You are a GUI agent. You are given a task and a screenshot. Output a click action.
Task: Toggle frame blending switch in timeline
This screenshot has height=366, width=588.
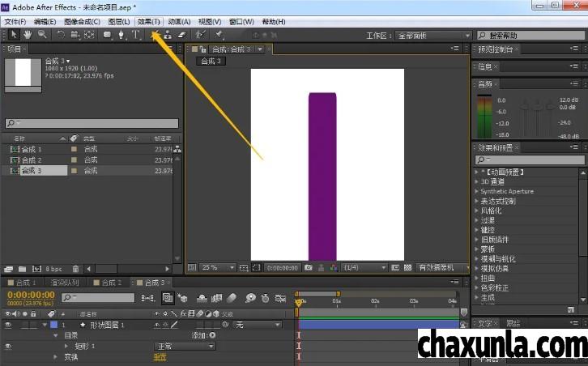(x=217, y=298)
